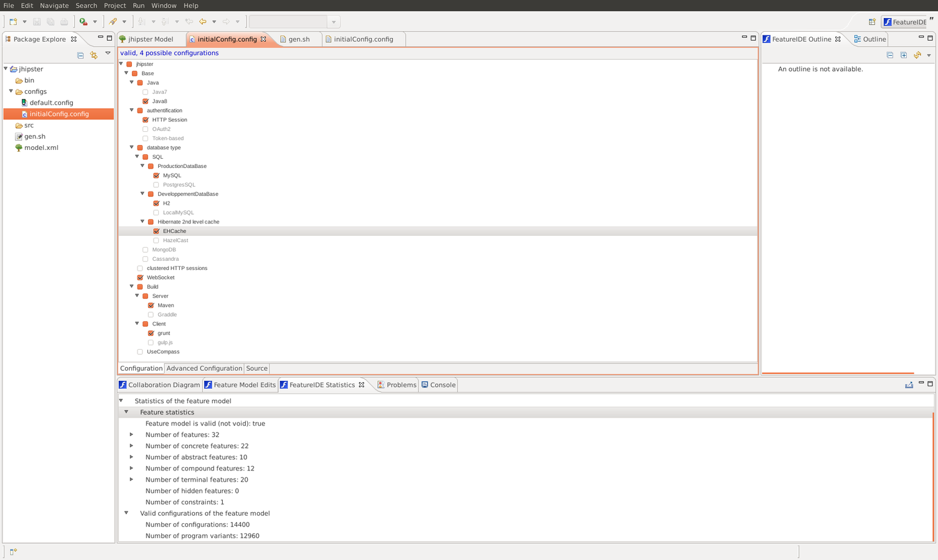This screenshot has width=938, height=560.
Task: Open the Source tab
Action: 256,368
